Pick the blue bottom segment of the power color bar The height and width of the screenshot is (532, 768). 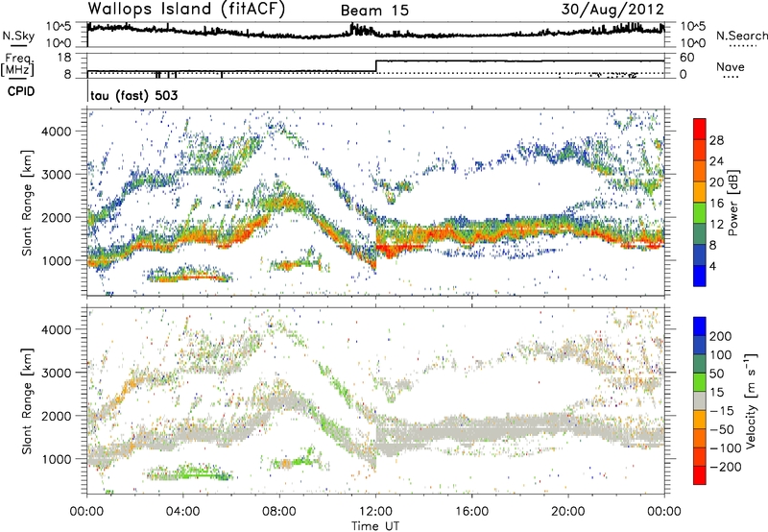(700, 276)
